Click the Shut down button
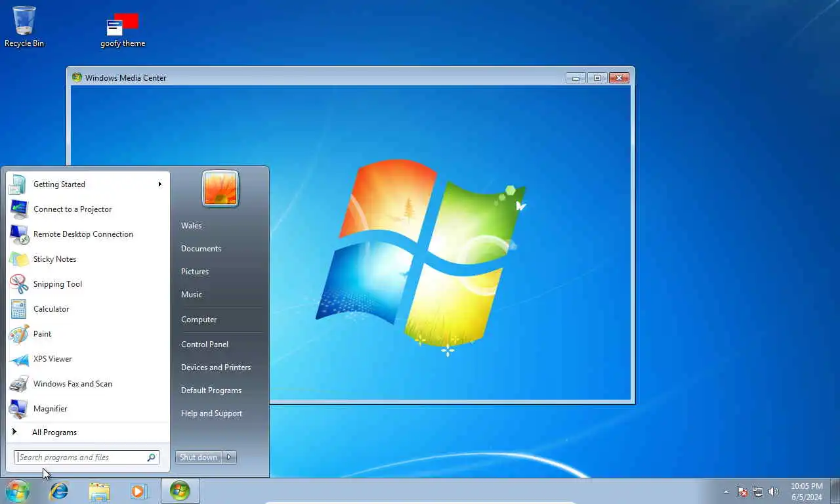840x504 pixels. 199,457
